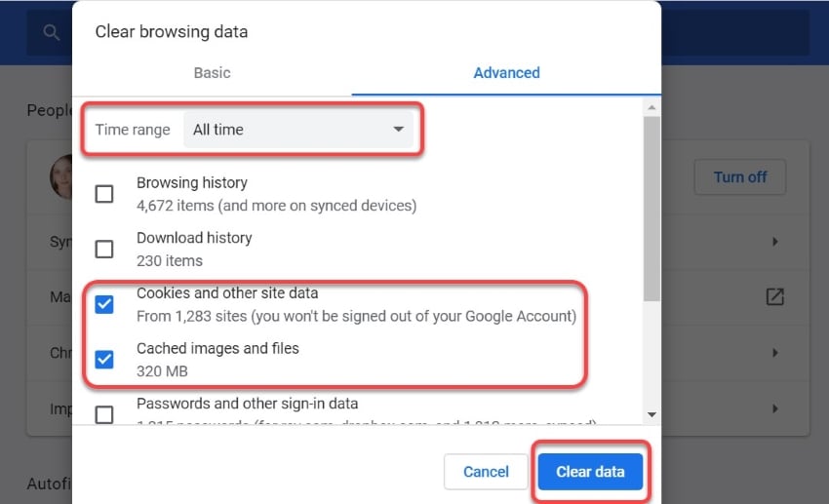Image resolution: width=829 pixels, height=504 pixels.
Task: Check the Download history checkbox
Action: [x=104, y=249]
